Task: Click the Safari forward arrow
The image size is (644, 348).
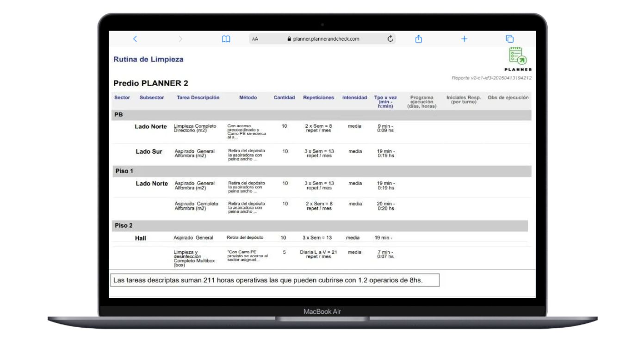Action: point(180,39)
